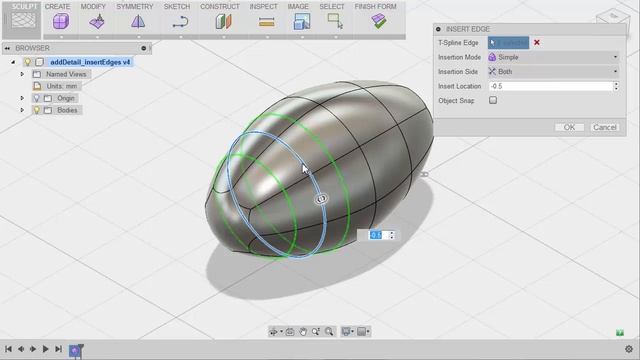Open the Select menu

click(x=332, y=7)
